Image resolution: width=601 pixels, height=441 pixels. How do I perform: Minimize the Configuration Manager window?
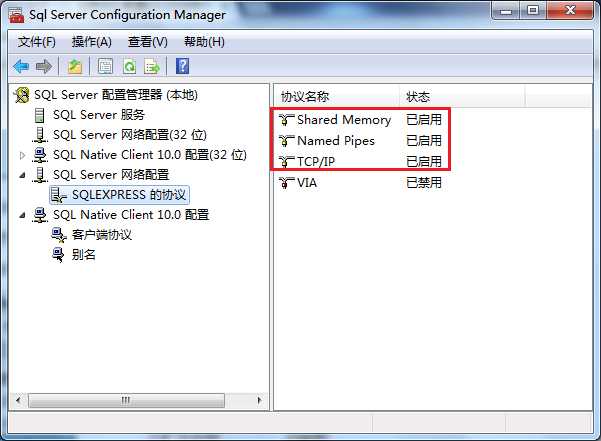[506, 10]
